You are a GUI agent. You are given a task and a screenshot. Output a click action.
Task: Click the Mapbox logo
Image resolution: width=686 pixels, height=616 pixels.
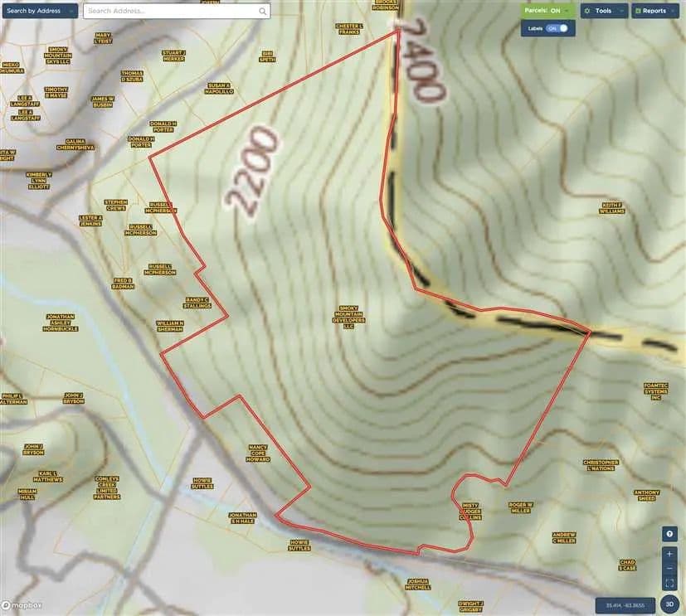(x=22, y=605)
